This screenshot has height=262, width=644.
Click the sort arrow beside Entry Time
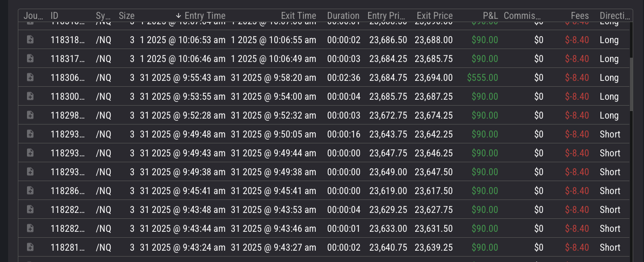click(x=179, y=16)
